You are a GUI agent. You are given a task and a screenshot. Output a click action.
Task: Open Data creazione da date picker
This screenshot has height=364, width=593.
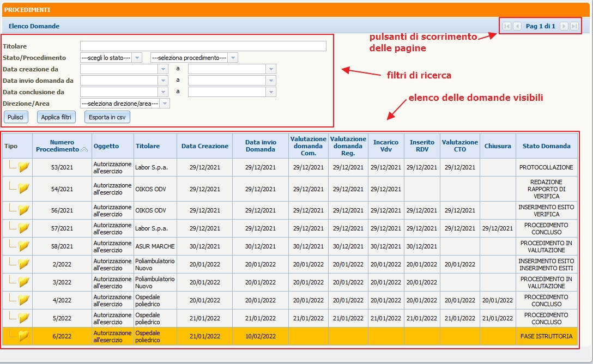coord(163,69)
